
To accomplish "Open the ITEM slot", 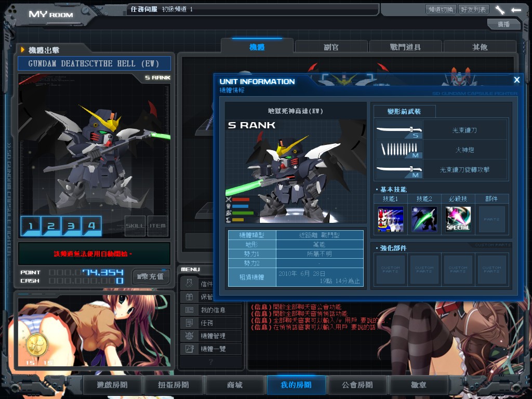I will coord(158,225).
